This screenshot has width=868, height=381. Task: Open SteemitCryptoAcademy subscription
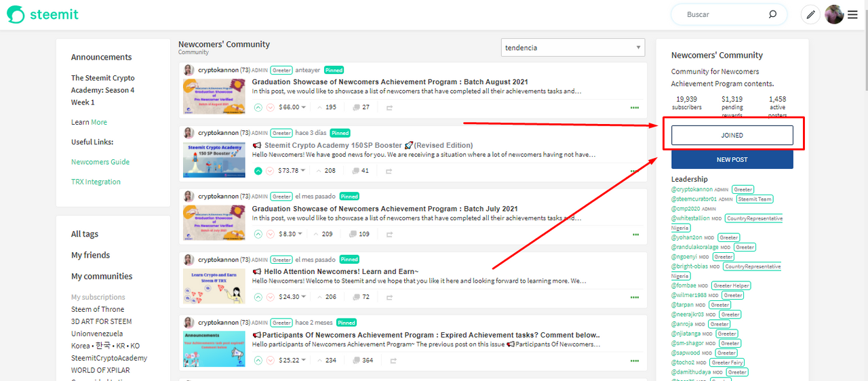pyautogui.click(x=109, y=358)
